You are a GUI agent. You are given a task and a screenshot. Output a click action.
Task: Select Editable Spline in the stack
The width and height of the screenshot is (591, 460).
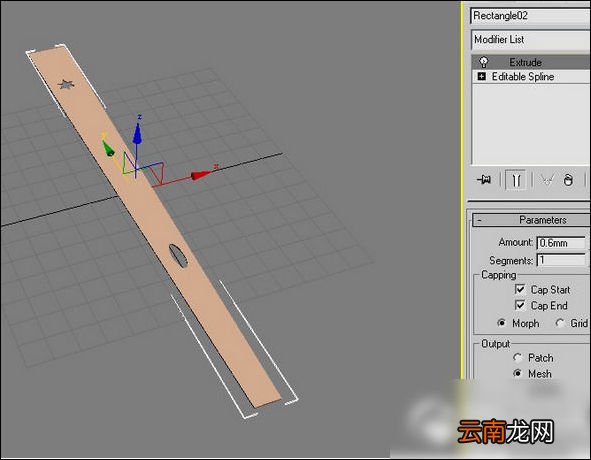tap(523, 77)
